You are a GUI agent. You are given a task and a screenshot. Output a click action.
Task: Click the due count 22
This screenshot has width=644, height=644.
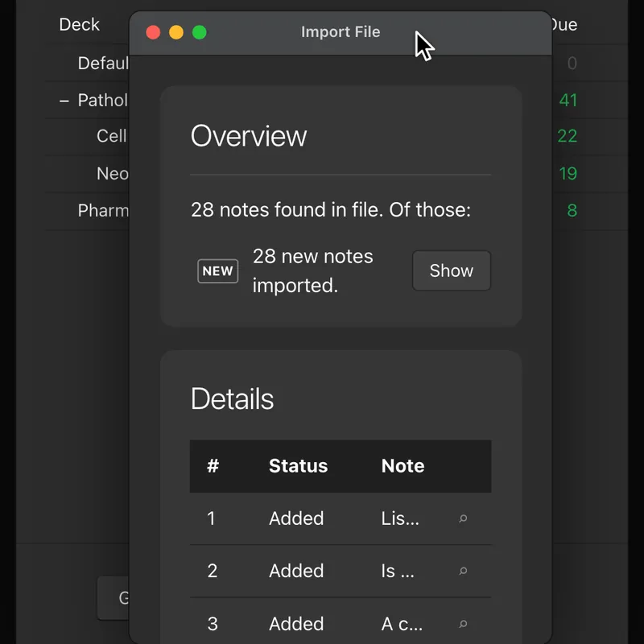point(568,136)
